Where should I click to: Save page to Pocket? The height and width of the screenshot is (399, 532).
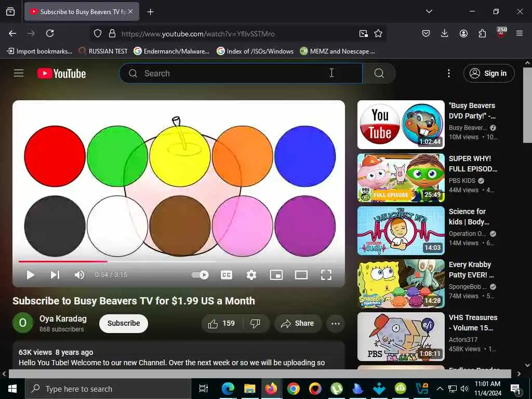(426, 33)
